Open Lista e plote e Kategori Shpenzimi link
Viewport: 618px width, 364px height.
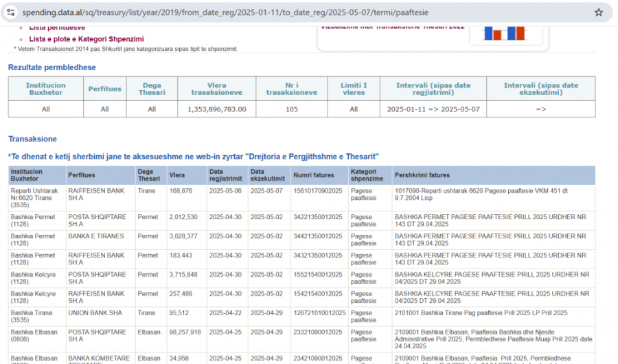coord(87,39)
